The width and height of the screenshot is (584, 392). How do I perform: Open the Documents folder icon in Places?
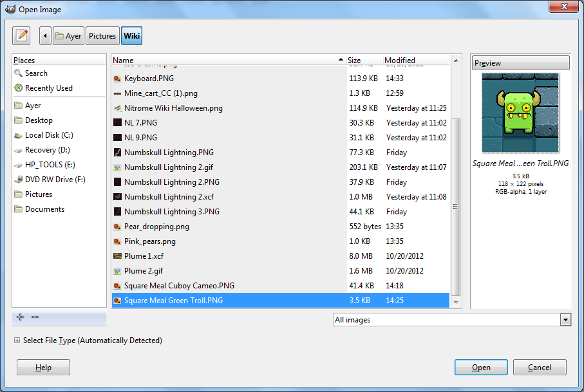(18, 209)
